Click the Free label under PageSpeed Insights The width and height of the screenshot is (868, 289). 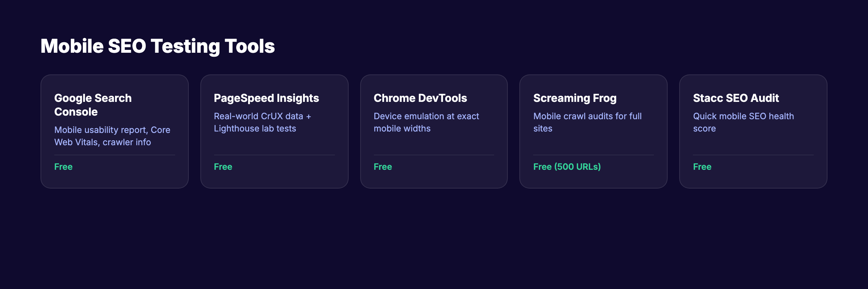click(x=223, y=167)
